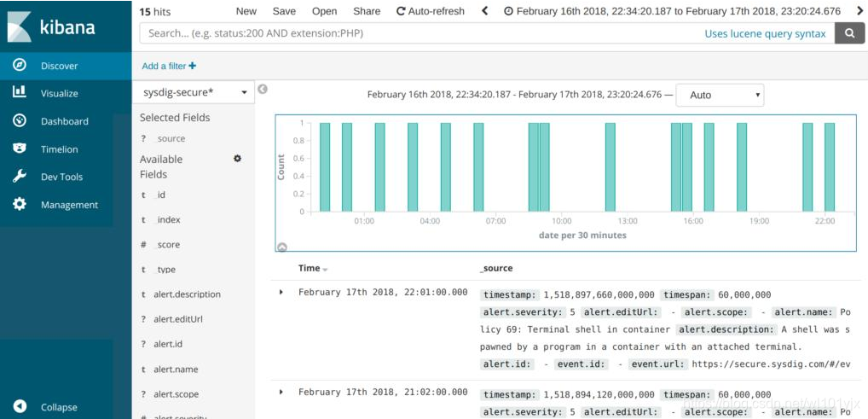This screenshot has width=868, height=419.
Task: Click the _type field in list
Action: [x=165, y=270]
